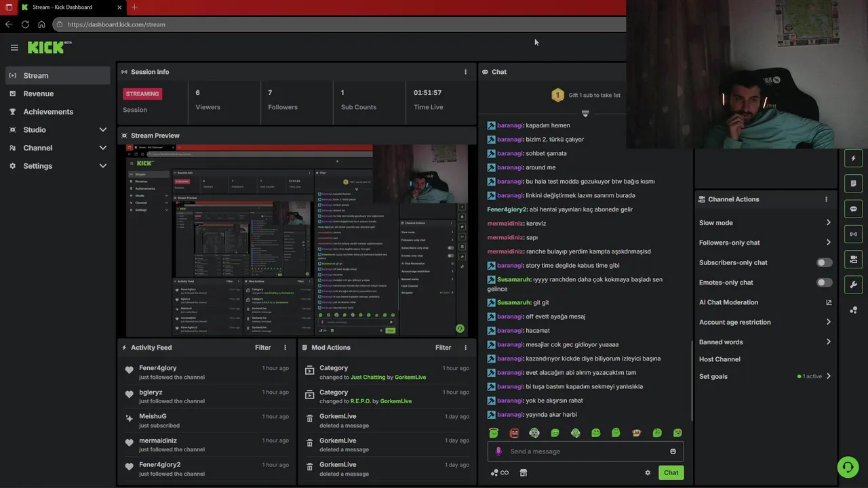Click the Send a message input field
This screenshot has width=868, height=488.
click(585, 451)
